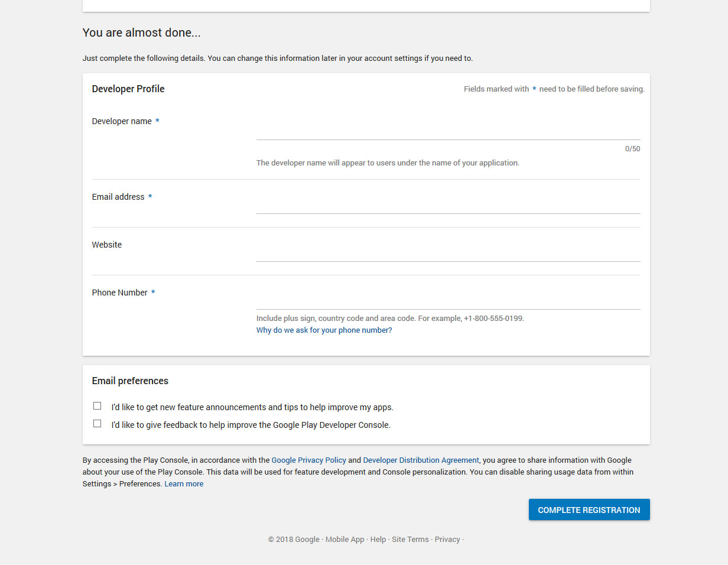Click Learn more about usage data
This screenshot has height=565, width=728.
(x=184, y=484)
